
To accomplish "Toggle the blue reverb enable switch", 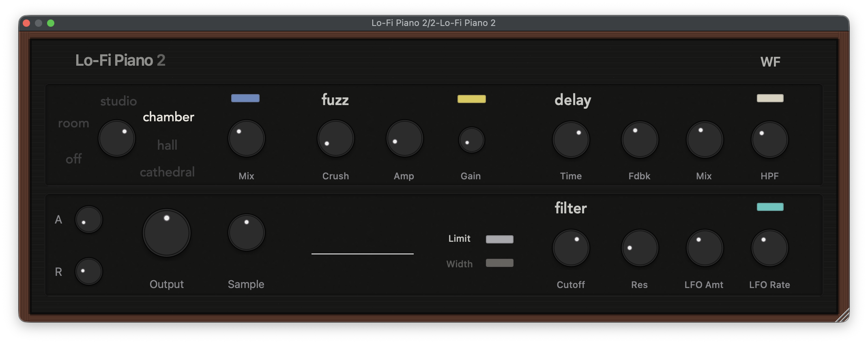I will point(245,98).
